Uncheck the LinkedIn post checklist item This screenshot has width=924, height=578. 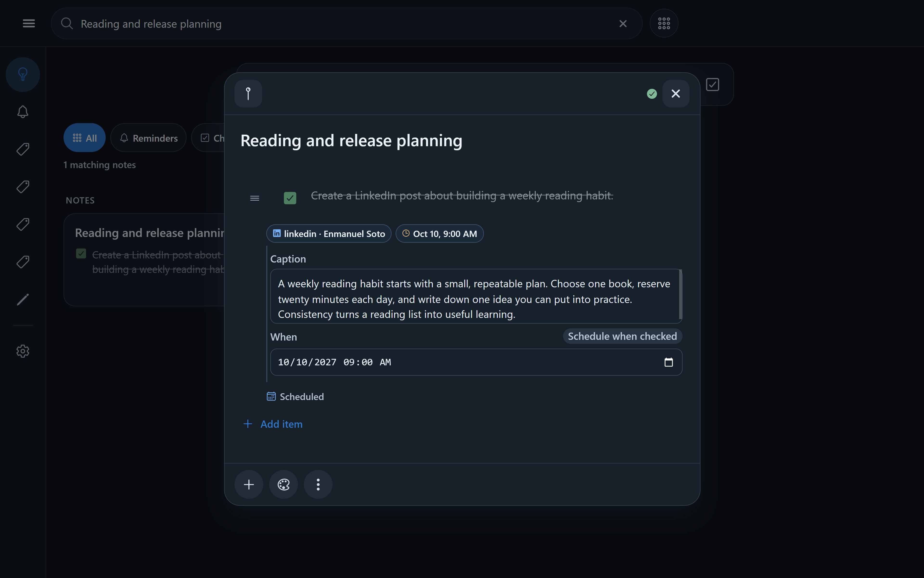[290, 198]
